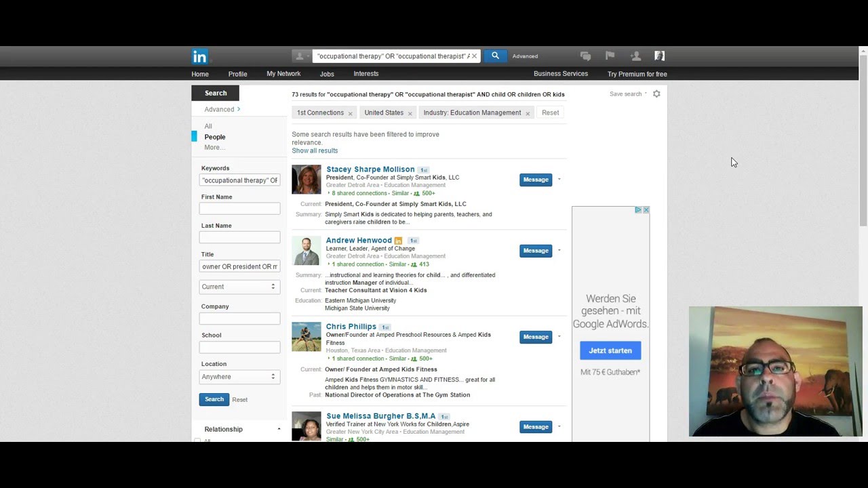The width and height of the screenshot is (868, 488).
Task: Open the add connections icon
Action: pos(635,56)
